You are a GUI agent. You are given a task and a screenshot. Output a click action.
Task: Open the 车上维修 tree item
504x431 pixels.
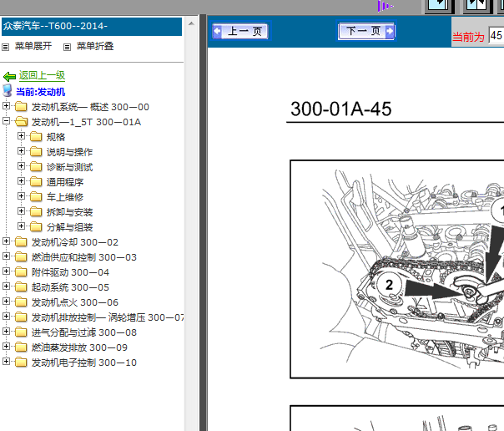(x=65, y=197)
